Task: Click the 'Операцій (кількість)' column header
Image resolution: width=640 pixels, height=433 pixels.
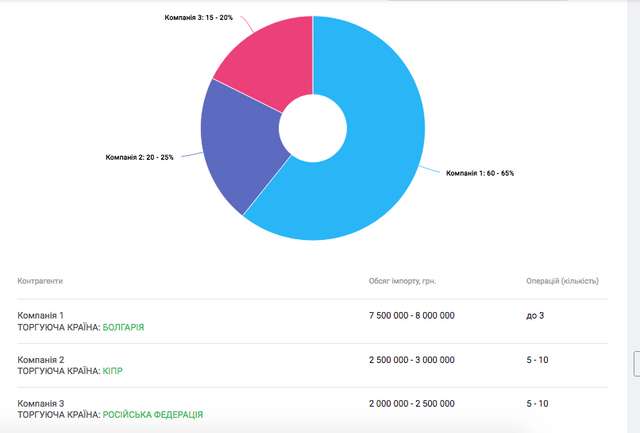Action: click(x=565, y=282)
